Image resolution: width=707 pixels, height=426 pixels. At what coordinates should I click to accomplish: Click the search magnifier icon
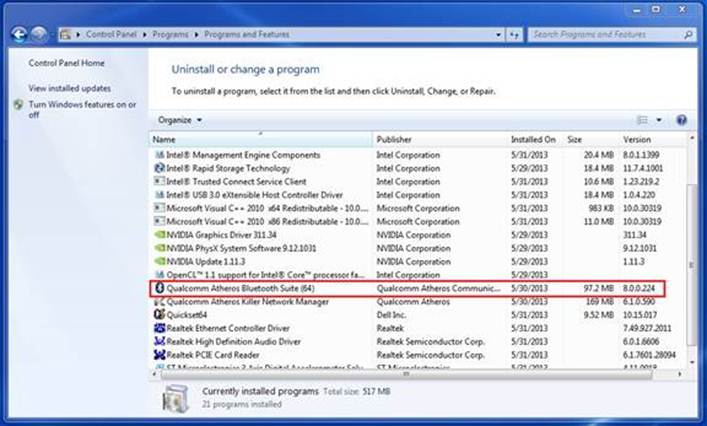pos(688,35)
